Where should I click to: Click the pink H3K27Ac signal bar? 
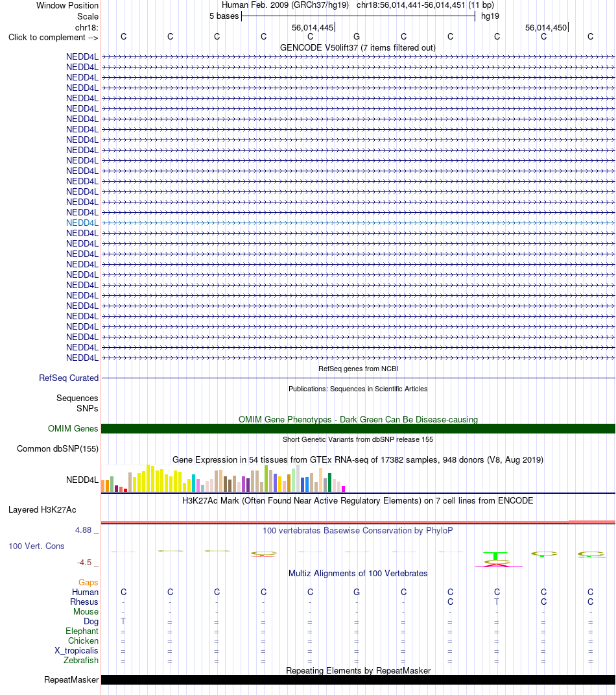pos(359,522)
